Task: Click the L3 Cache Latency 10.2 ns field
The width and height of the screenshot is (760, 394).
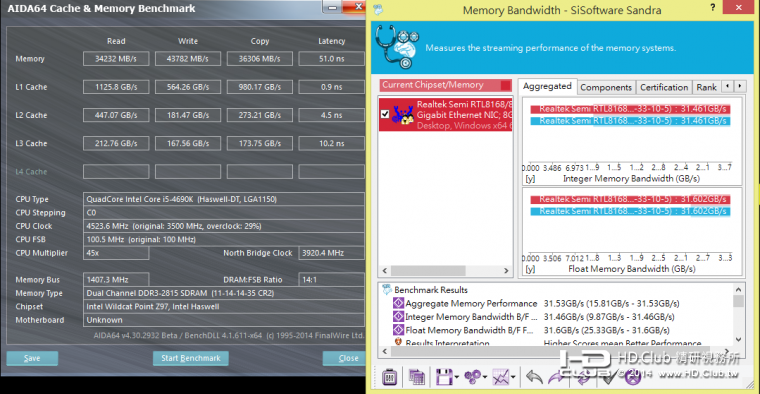Action: pos(332,143)
